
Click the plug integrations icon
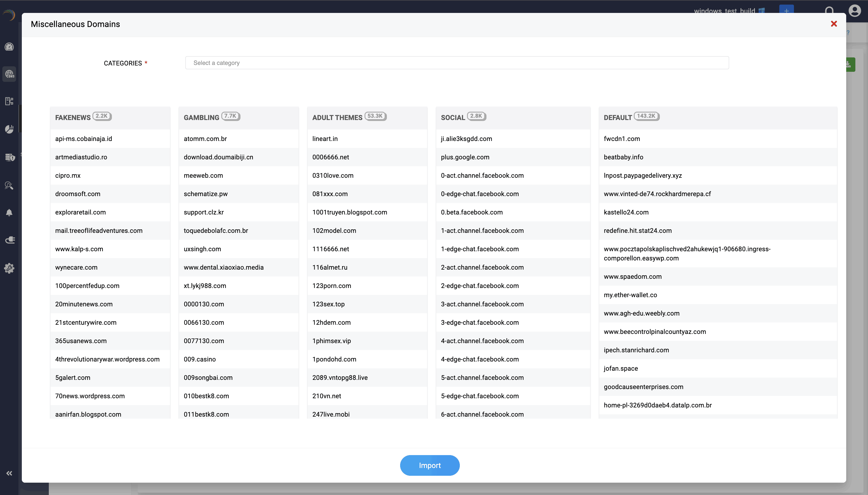(x=10, y=240)
